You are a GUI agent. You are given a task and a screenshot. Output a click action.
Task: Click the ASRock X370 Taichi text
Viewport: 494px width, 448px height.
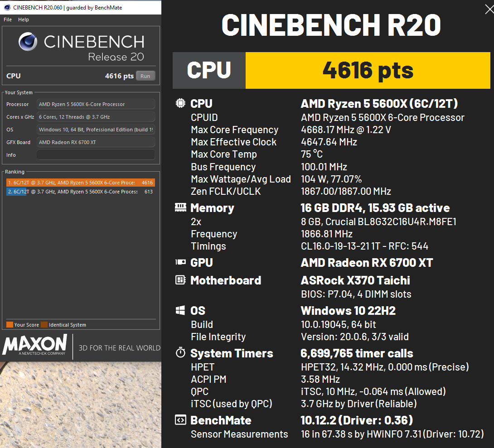[x=355, y=280]
